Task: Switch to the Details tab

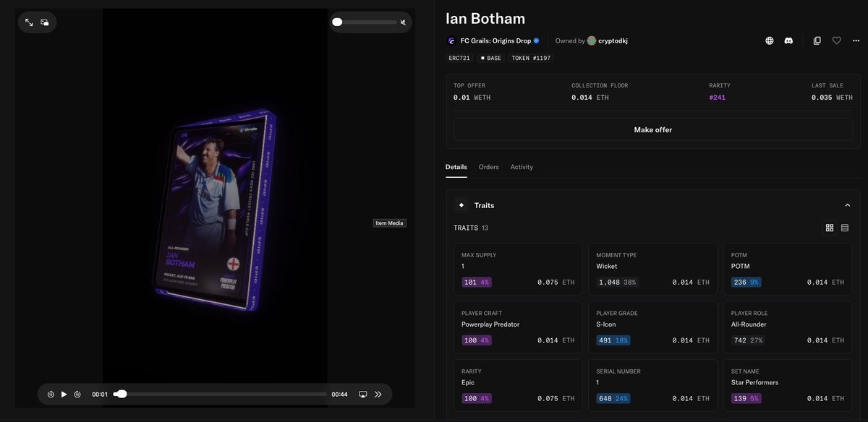Action: (456, 167)
